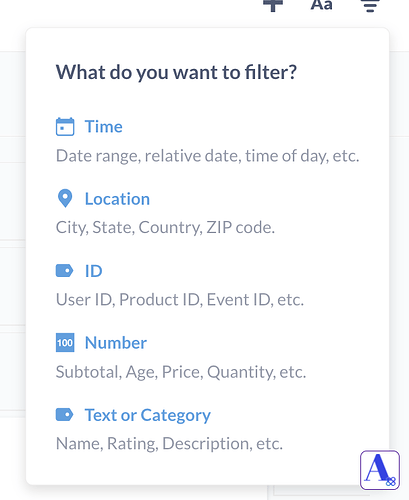Pick the ID filter option

click(x=94, y=271)
